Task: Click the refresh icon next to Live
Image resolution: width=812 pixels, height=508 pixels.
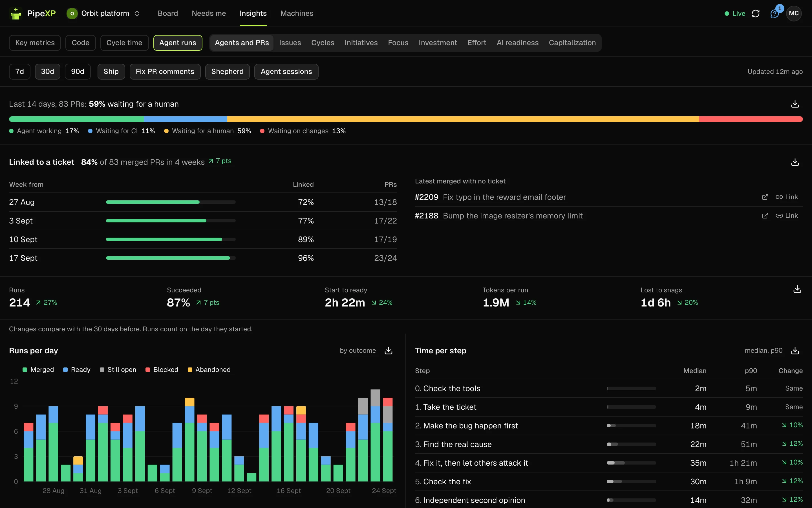Action: tap(756, 14)
